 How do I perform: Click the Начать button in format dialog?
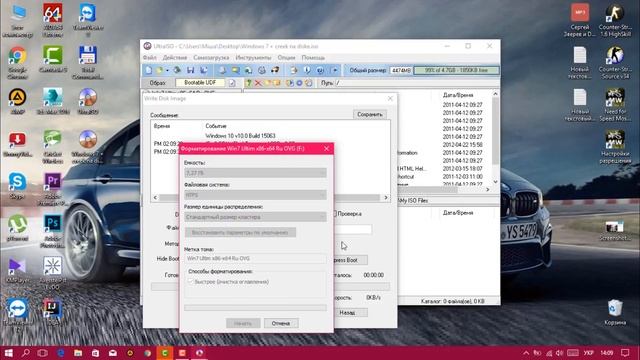243,323
